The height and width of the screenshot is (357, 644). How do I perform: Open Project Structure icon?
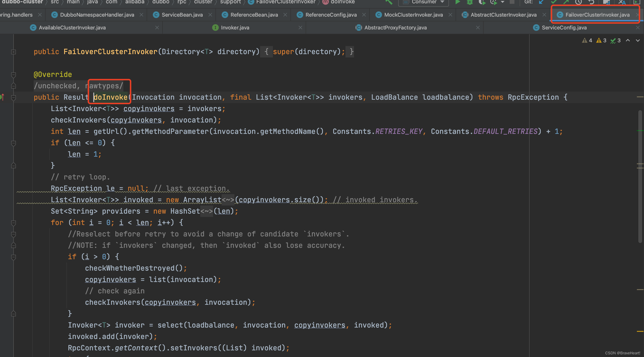tap(607, 2)
